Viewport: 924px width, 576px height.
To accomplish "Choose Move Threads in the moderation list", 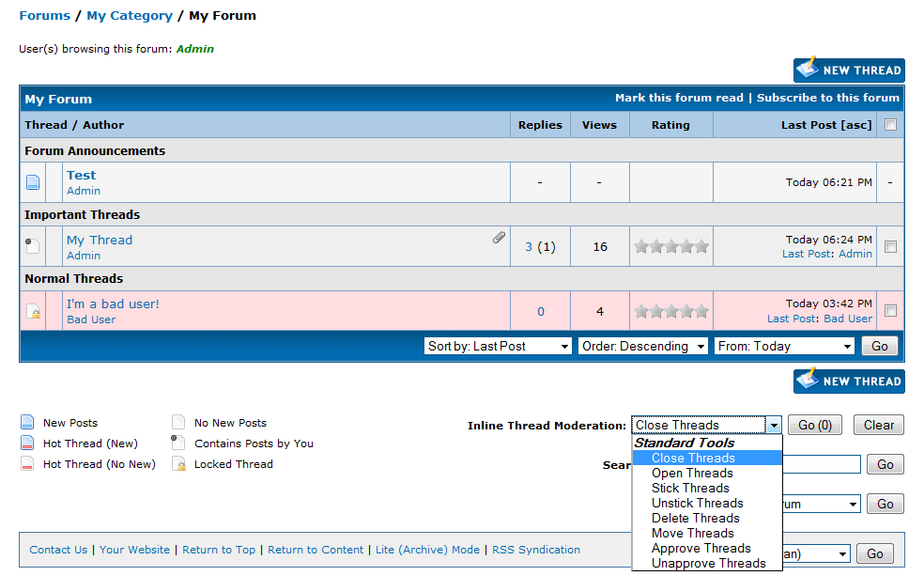I will click(x=692, y=533).
